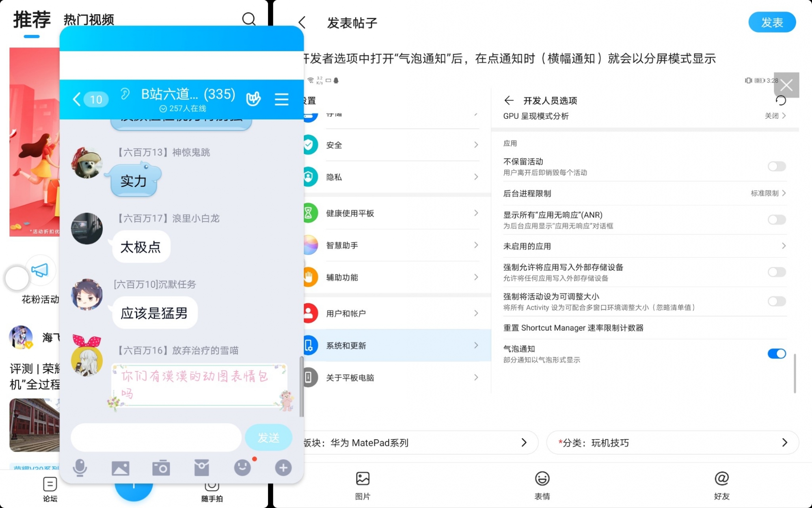Mention a 好友 with the @ icon
The image size is (812, 508).
pos(721,486)
